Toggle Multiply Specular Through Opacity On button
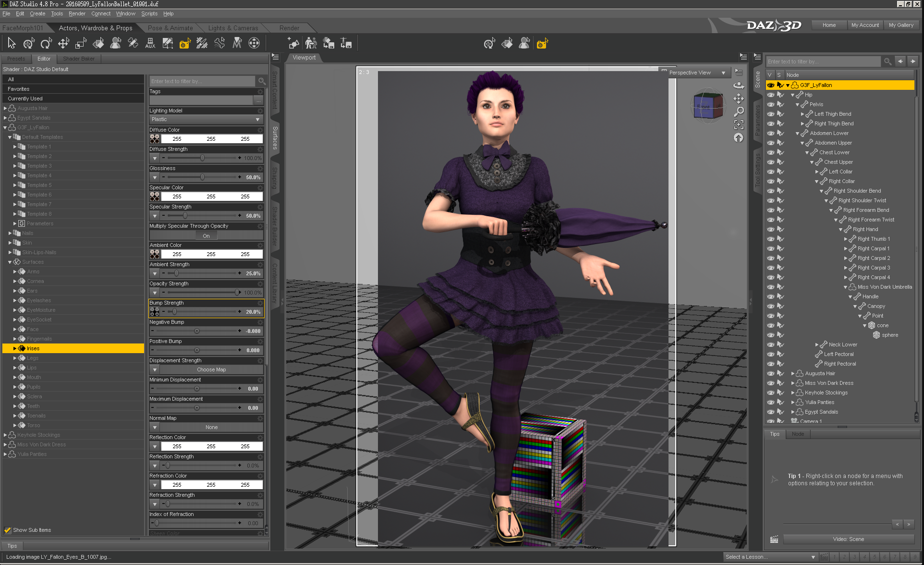Screen dimensions: 924x565 point(206,236)
